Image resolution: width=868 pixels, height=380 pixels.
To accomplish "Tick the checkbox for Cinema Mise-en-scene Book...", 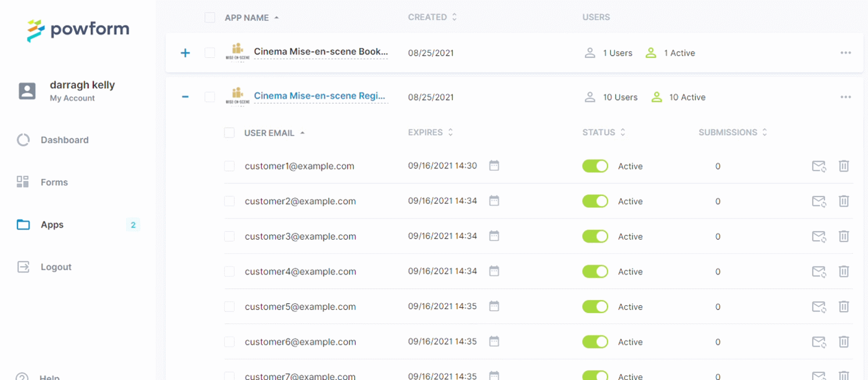I will (209, 52).
